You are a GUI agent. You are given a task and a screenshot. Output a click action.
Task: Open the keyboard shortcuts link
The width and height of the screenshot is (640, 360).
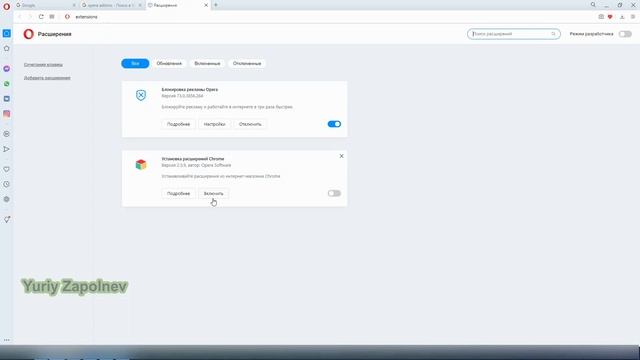[x=43, y=64]
